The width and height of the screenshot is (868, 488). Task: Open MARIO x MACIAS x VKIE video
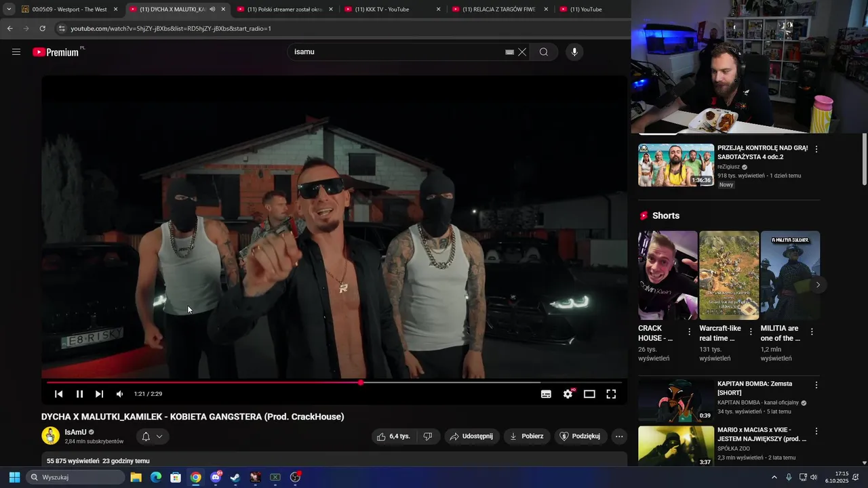point(676,446)
